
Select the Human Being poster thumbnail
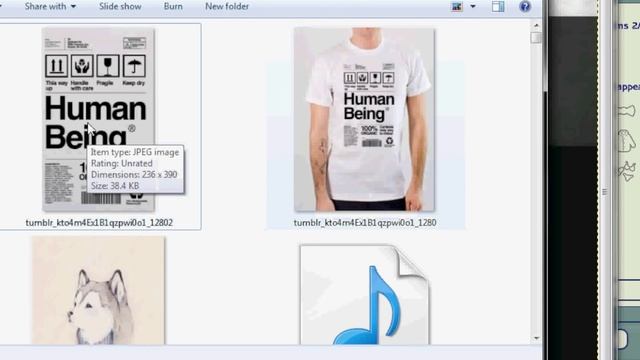tap(98, 120)
